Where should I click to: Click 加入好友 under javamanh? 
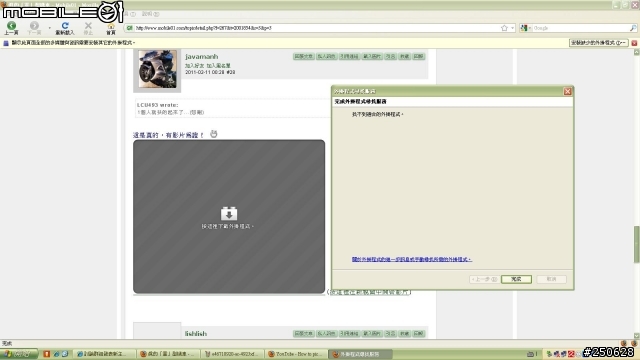point(194,65)
